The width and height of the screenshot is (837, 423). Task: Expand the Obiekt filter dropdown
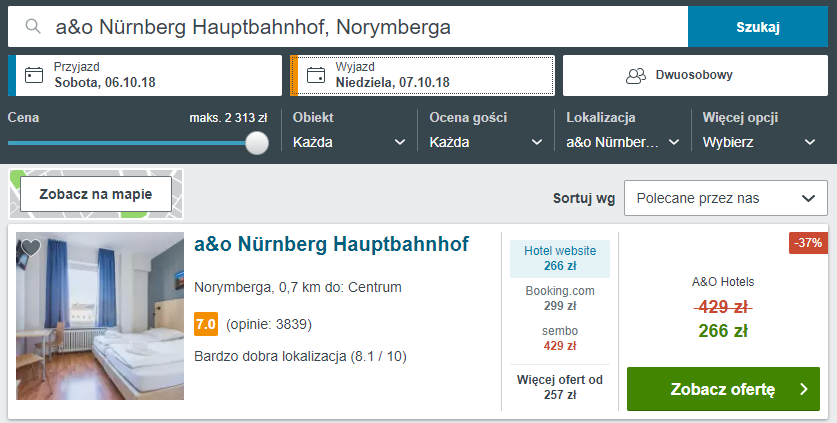349,142
